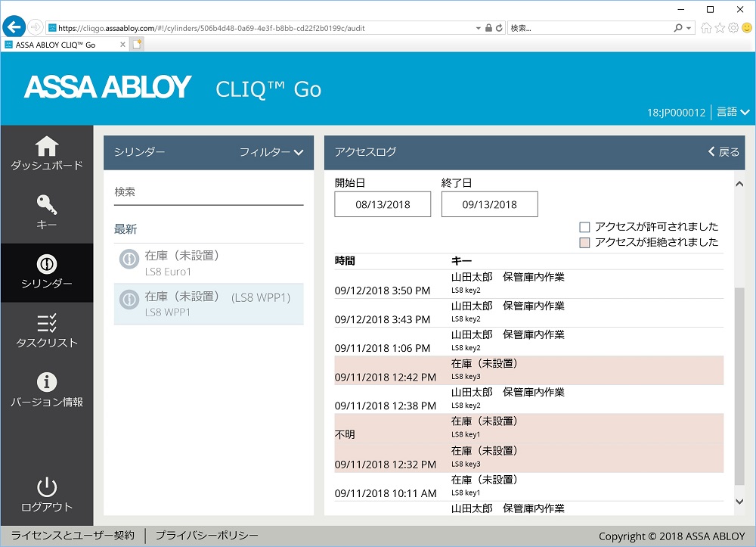The height and width of the screenshot is (547, 756).
Task: Click the ログアウト power icon
Action: click(x=47, y=486)
